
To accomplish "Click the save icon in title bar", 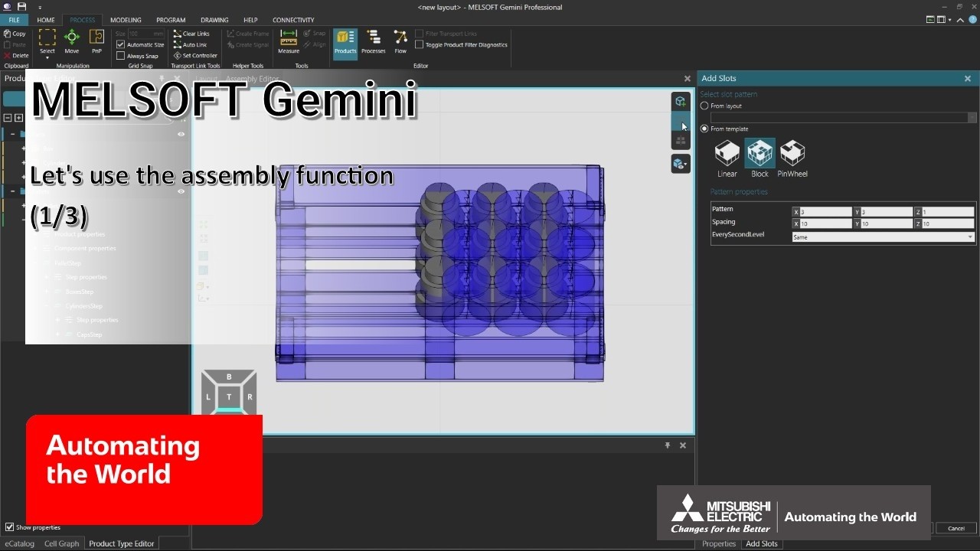I will [x=21, y=7].
